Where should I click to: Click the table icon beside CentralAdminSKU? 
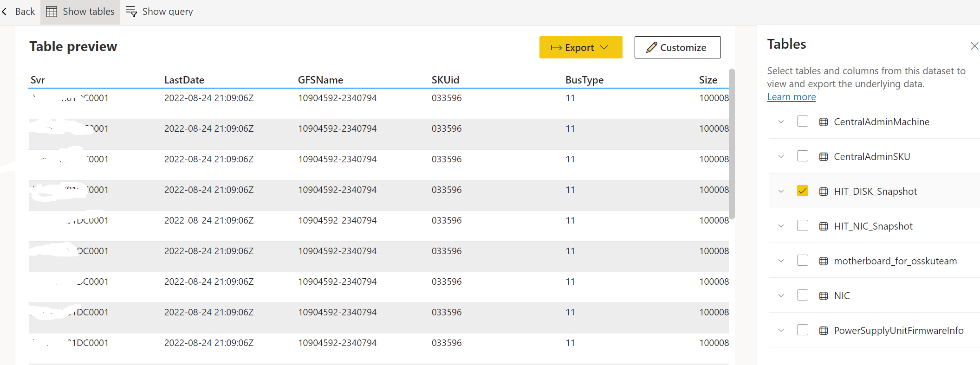click(x=824, y=157)
